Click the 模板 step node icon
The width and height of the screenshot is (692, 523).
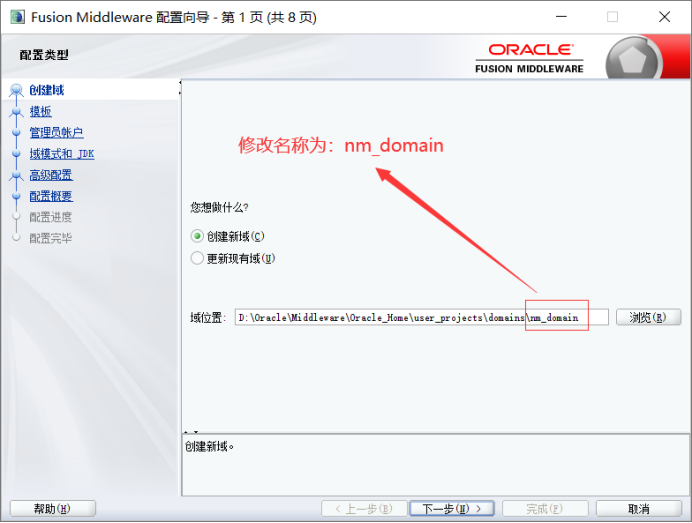pyautogui.click(x=16, y=112)
